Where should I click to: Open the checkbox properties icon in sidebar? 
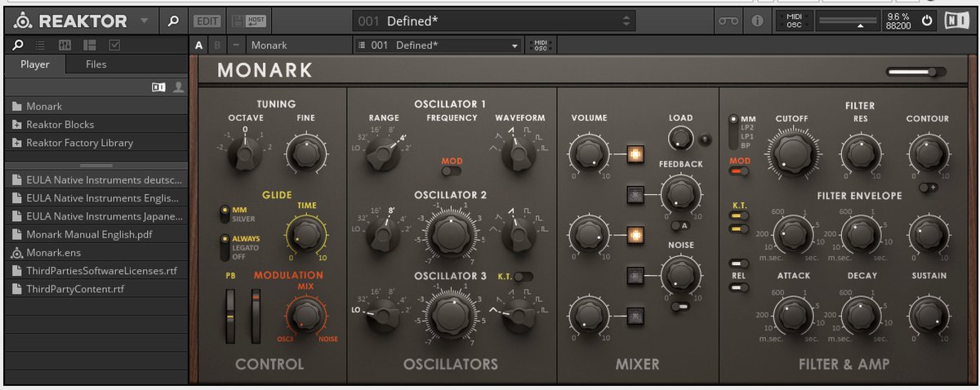[x=114, y=45]
